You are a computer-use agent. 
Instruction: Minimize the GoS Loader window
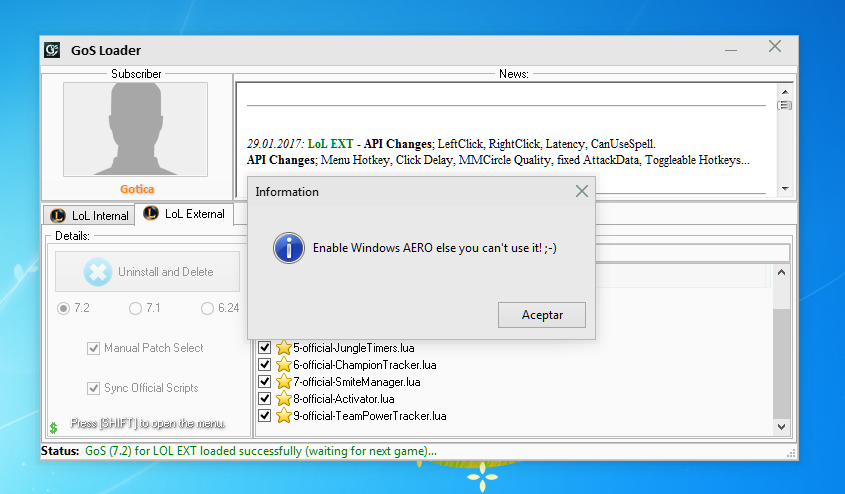[731, 50]
